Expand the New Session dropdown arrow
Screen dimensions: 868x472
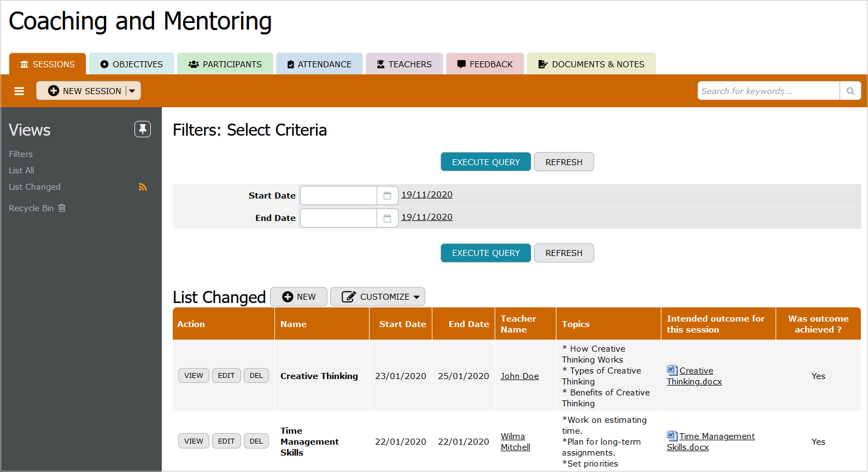coord(132,91)
